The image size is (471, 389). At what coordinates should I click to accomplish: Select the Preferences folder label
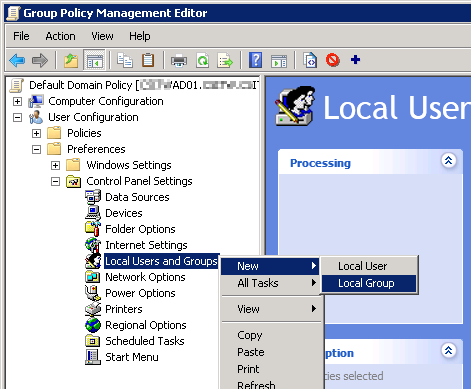(x=96, y=149)
